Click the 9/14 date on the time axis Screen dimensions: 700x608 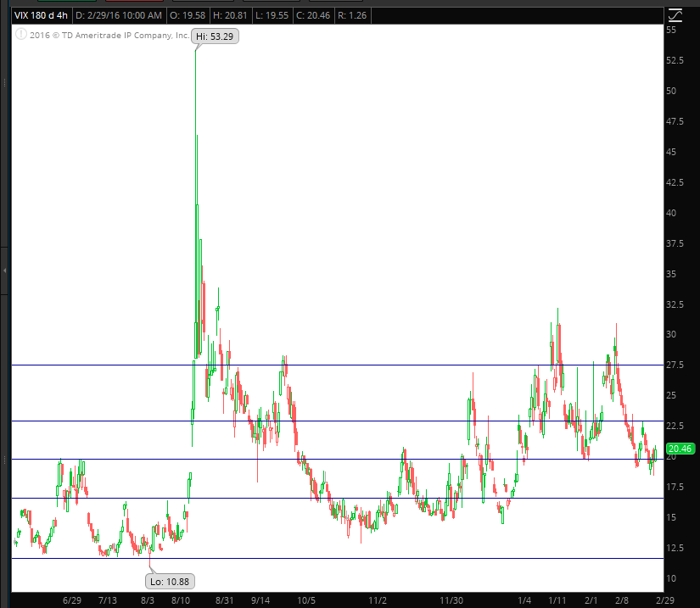260,600
